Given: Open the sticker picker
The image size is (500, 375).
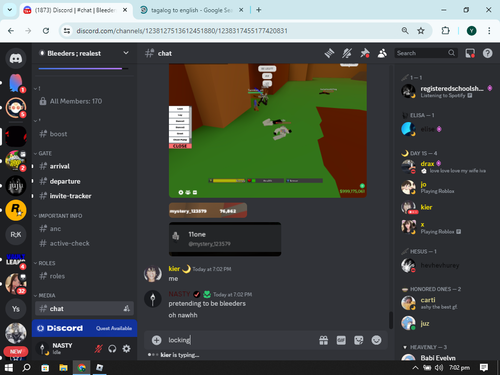Looking at the screenshot, I should pyautogui.click(x=359, y=340).
